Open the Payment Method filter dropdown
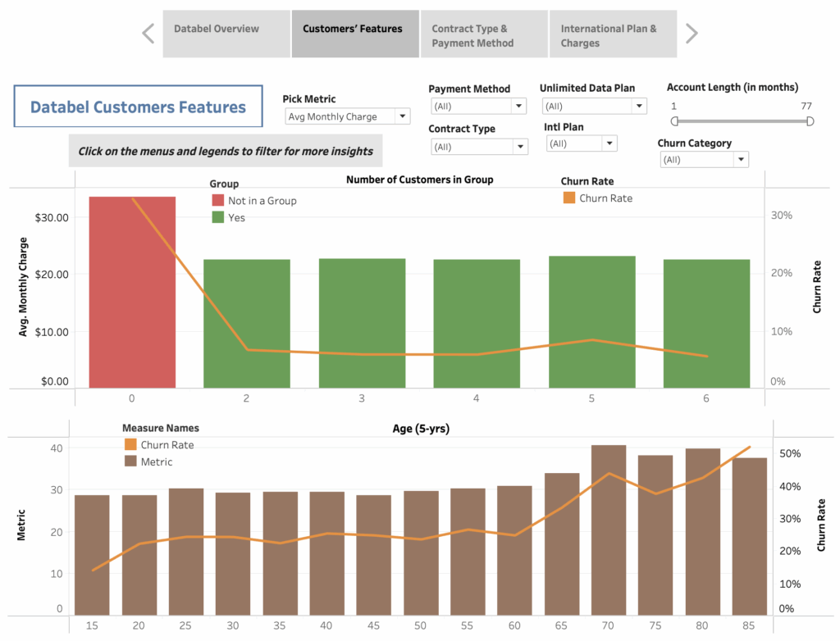 (x=518, y=107)
